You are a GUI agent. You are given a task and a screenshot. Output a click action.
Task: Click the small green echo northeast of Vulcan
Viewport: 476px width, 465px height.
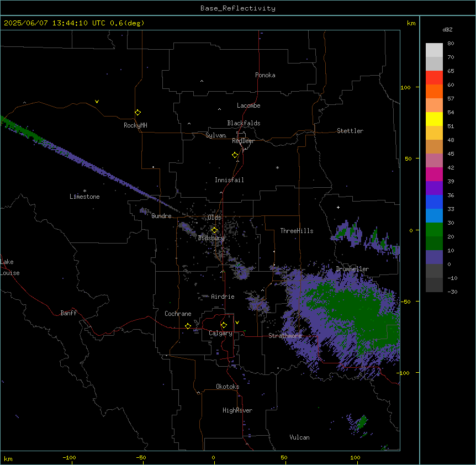click(x=362, y=422)
